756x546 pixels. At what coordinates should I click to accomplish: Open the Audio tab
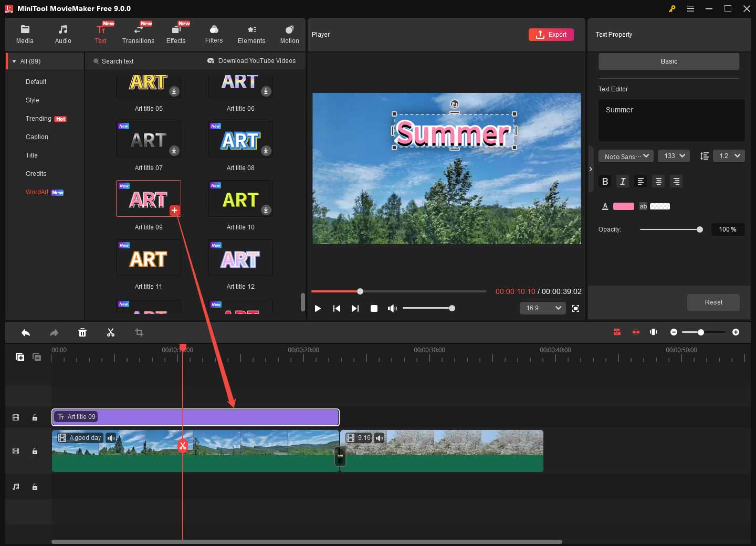tap(63, 35)
